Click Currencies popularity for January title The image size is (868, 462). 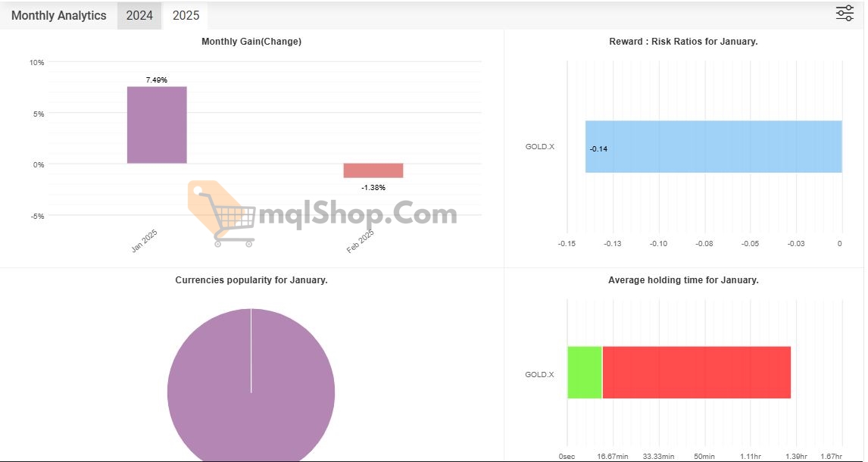point(251,279)
